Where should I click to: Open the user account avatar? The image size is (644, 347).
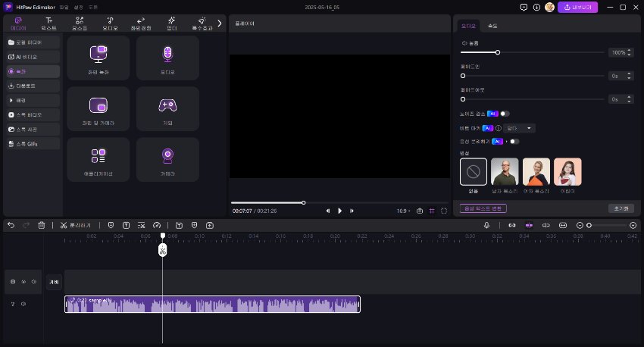point(549,8)
